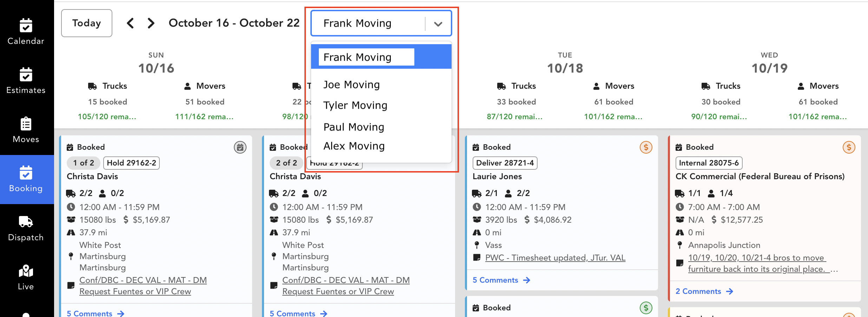This screenshot has width=868, height=317.
Task: Click the gray calendar status icon on Christa Davis card
Action: [240, 147]
